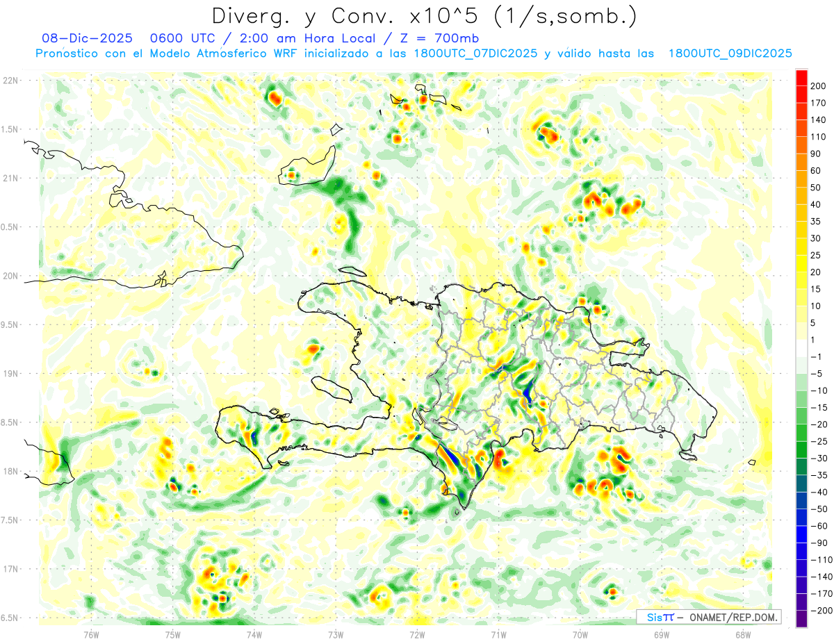Click the '-50' color bar value
This screenshot has width=834, height=644.
(x=819, y=509)
